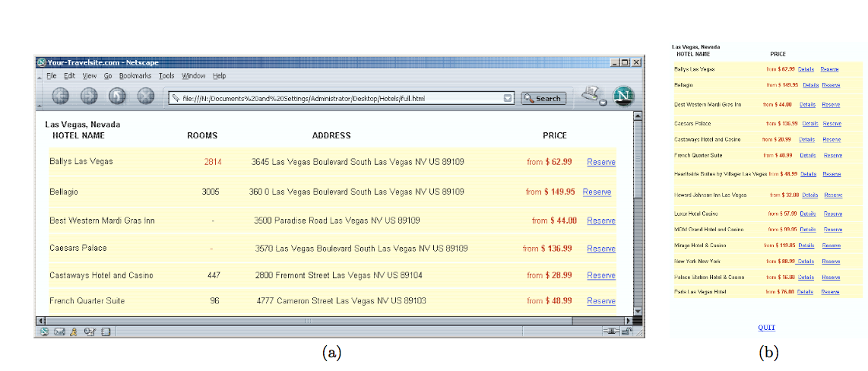Viewport: 868px width, 371px height.
Task: Click Details for Bellagio in panel (b)
Action: [810, 85]
